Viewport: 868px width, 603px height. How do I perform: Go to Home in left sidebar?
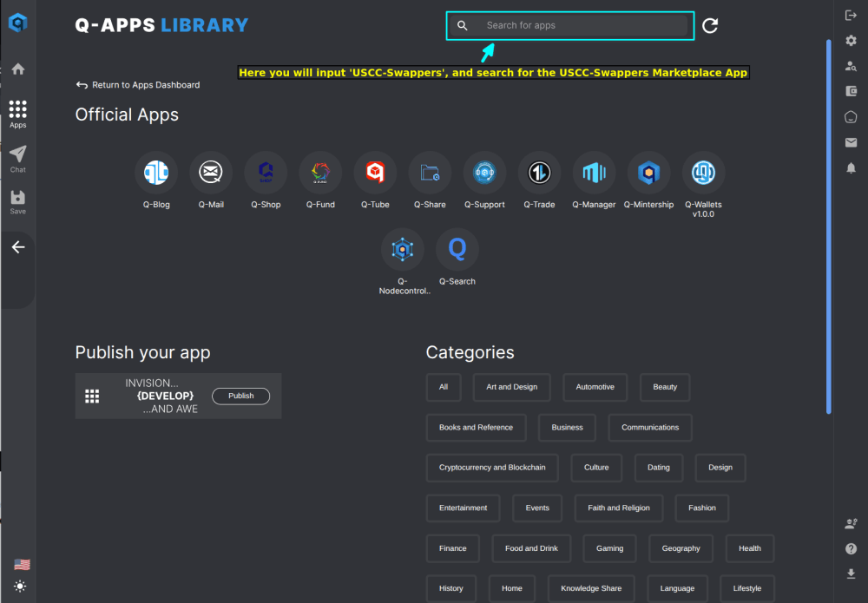(18, 69)
